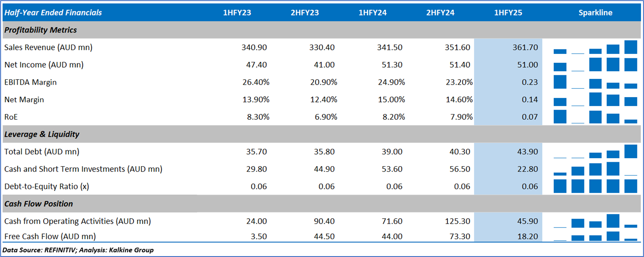The height and width of the screenshot is (257, 644).
Task: Click the 1HFY25 column header
Action: 508,12
